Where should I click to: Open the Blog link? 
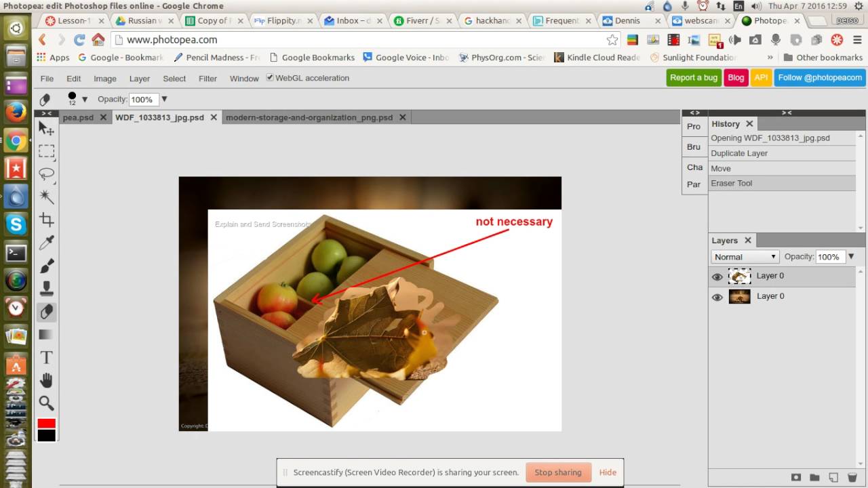point(736,78)
